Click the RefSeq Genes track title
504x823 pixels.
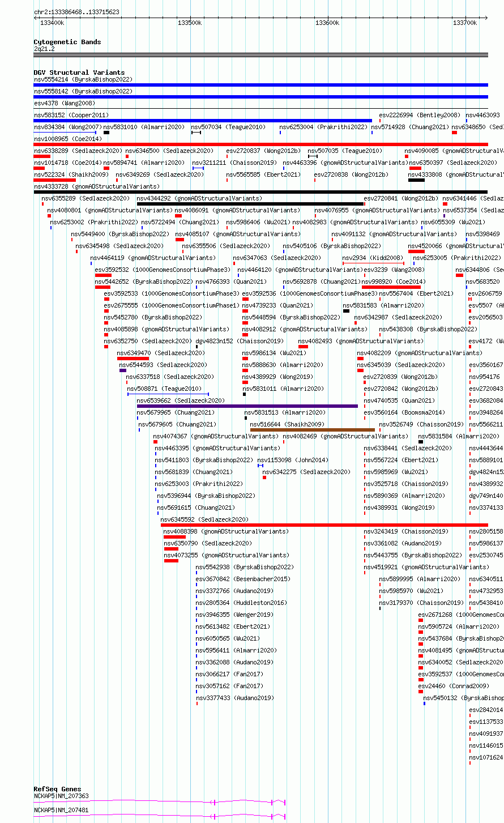point(58,789)
